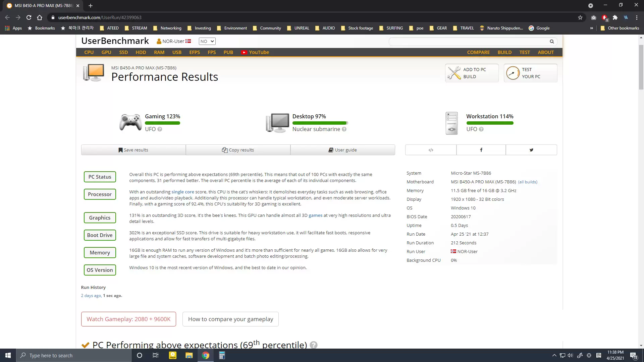Open the SSD menu tab

(x=123, y=52)
